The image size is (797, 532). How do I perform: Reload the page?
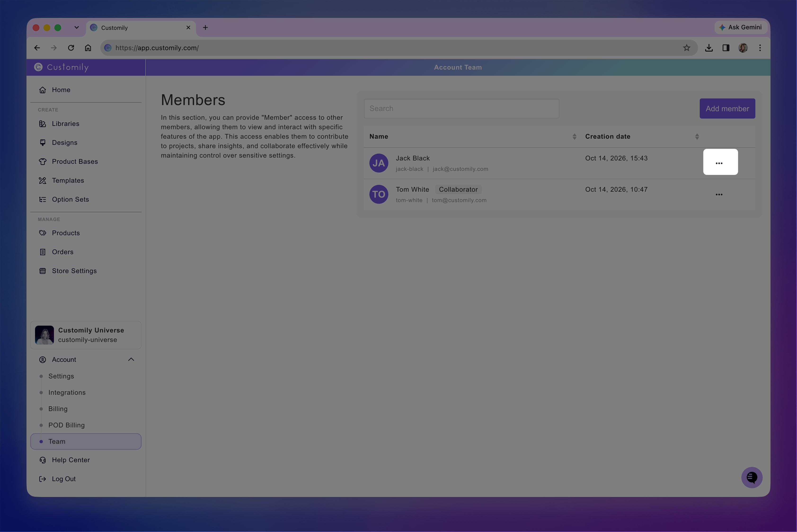click(71, 48)
